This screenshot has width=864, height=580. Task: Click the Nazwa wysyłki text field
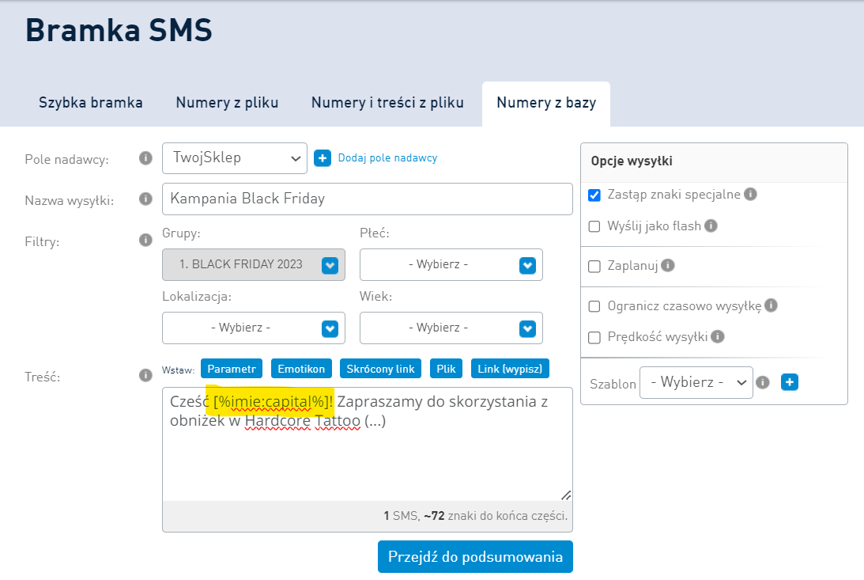coord(367,198)
